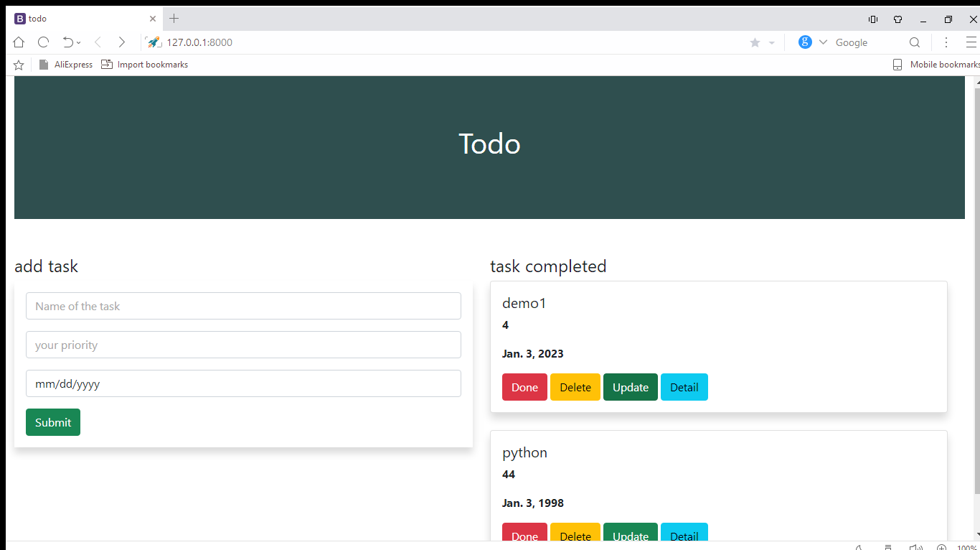Open a new tab with the plus button
The height and width of the screenshot is (550, 980).
pyautogui.click(x=173, y=18)
